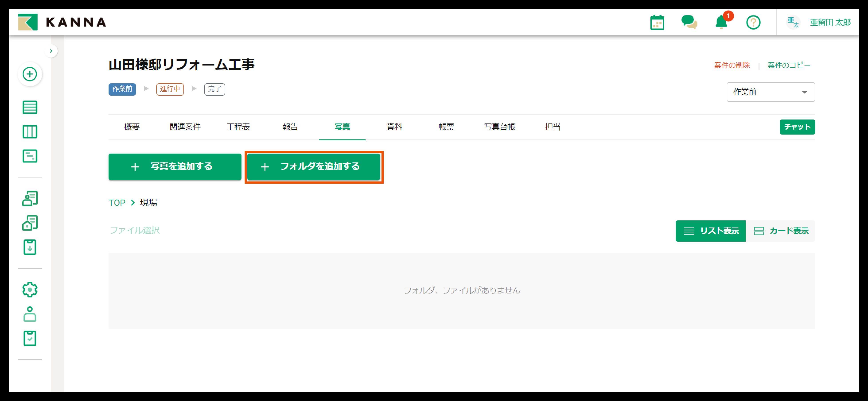Open the help question mark icon

tap(753, 23)
